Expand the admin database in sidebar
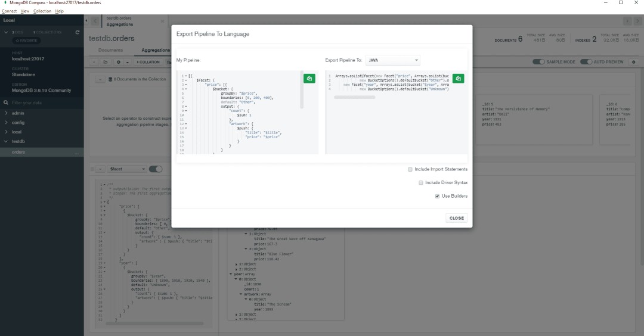Image resolution: width=644 pixels, height=336 pixels. (6, 113)
